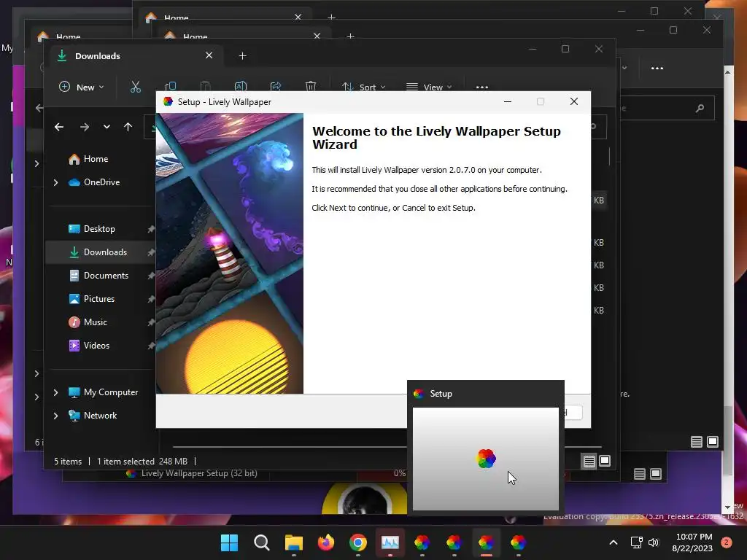The height and width of the screenshot is (560, 747).
Task: Click thumbnails view toggle in middle Explorer window
Action: coord(713,442)
